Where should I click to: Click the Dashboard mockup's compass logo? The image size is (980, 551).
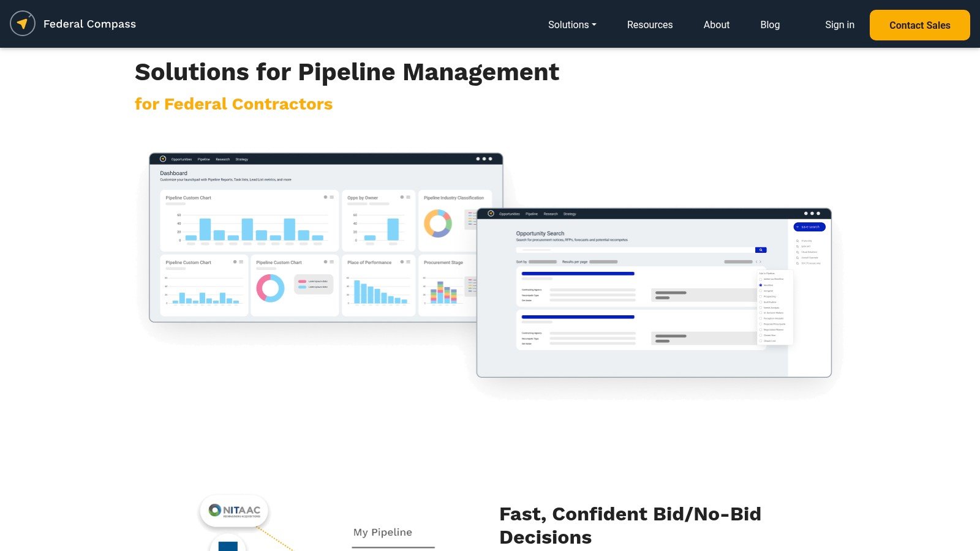tap(163, 159)
